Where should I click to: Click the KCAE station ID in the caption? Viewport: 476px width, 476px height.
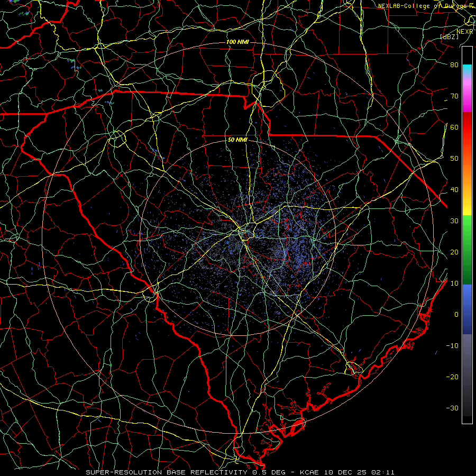pyautogui.click(x=309, y=472)
